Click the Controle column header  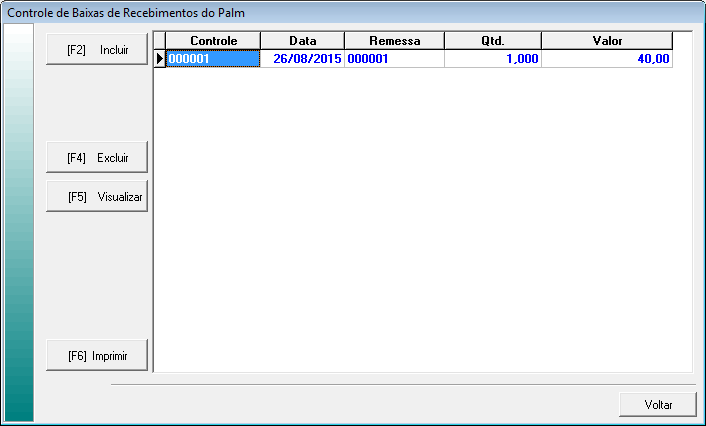pyautogui.click(x=212, y=41)
